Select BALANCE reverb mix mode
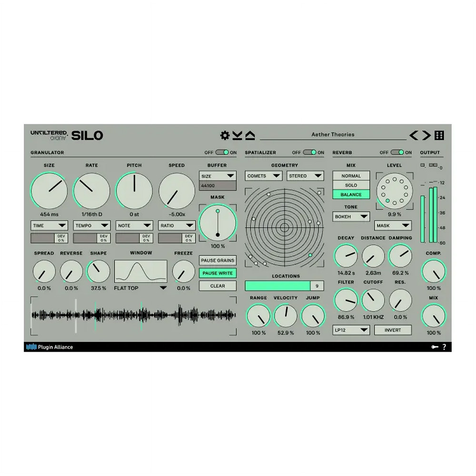Viewport: 476px width, 476px height. 351,195
